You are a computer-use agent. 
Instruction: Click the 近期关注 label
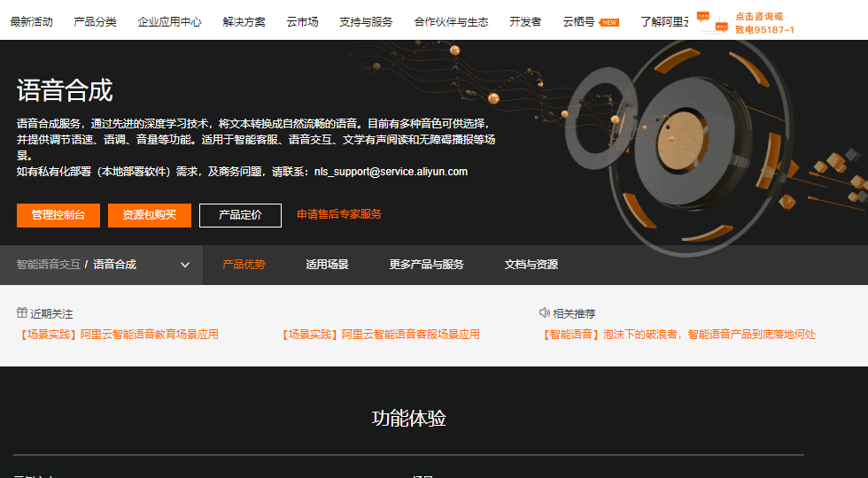[51, 313]
